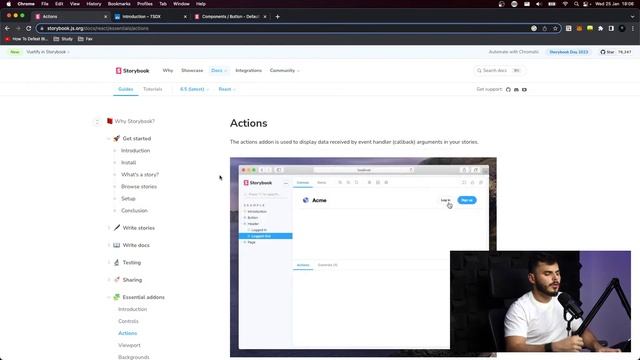Open GitHub support icon next to Get support

(508, 89)
